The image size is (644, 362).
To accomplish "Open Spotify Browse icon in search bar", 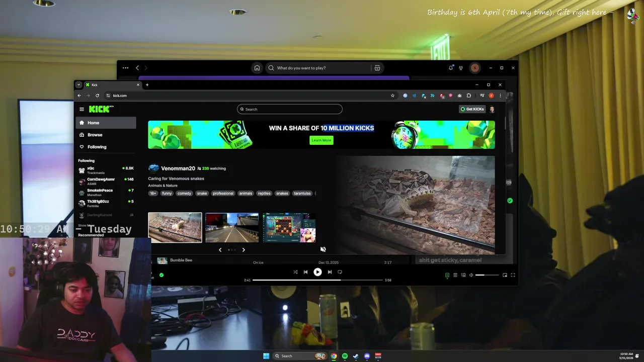I will [377, 68].
